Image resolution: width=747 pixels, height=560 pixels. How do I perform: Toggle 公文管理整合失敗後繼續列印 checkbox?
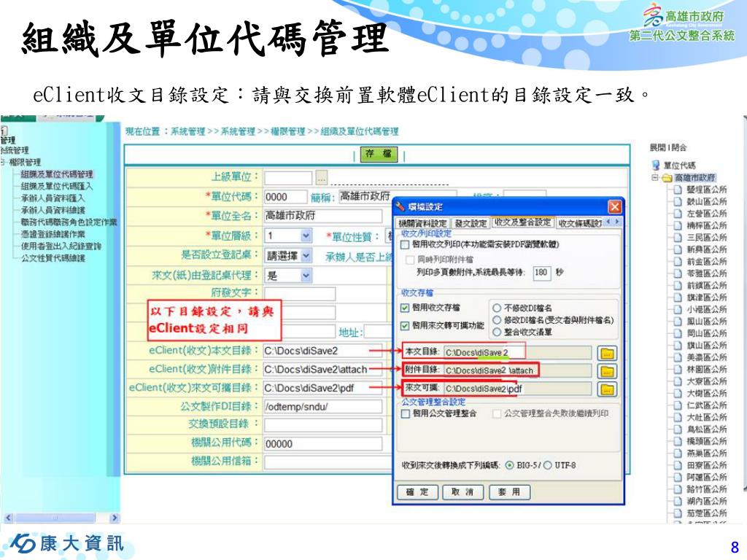(497, 413)
